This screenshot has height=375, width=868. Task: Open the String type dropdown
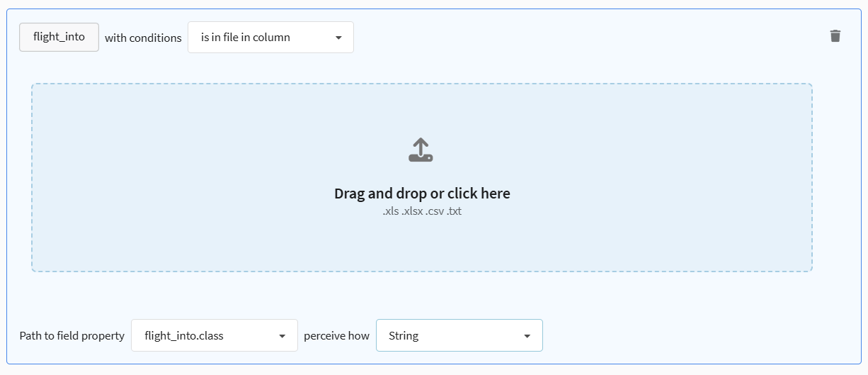point(459,335)
